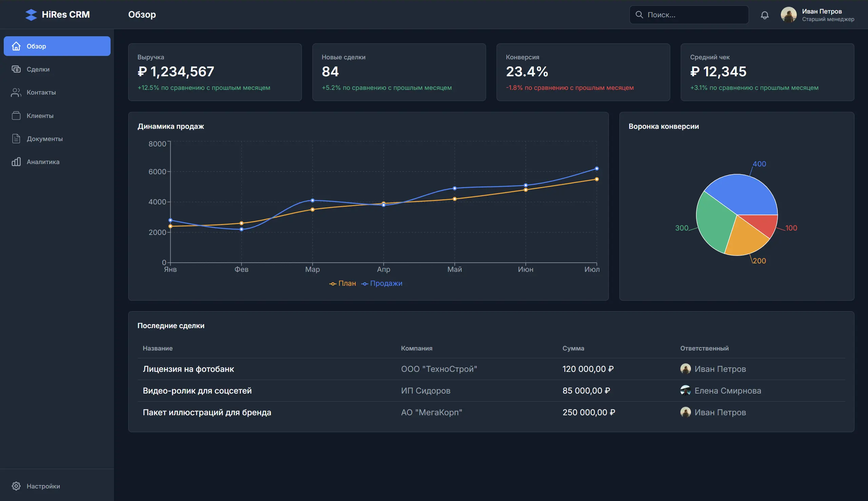Open deal Лицензия на фотобанк

[188, 368]
